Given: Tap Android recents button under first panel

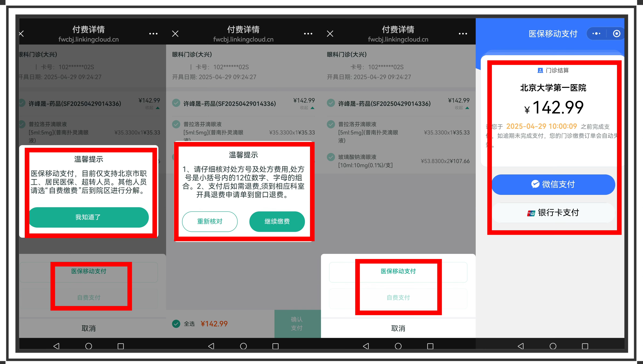Looking at the screenshot, I should pyautogui.click(x=121, y=346).
